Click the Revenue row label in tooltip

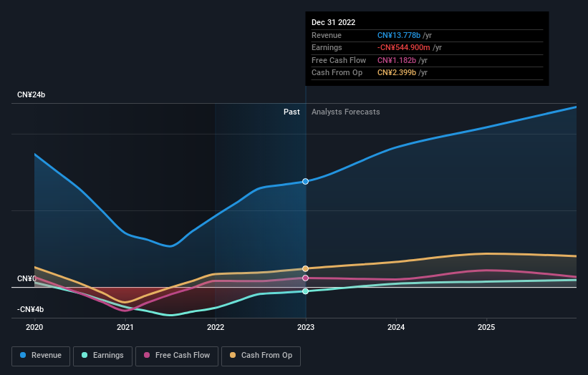pos(327,35)
